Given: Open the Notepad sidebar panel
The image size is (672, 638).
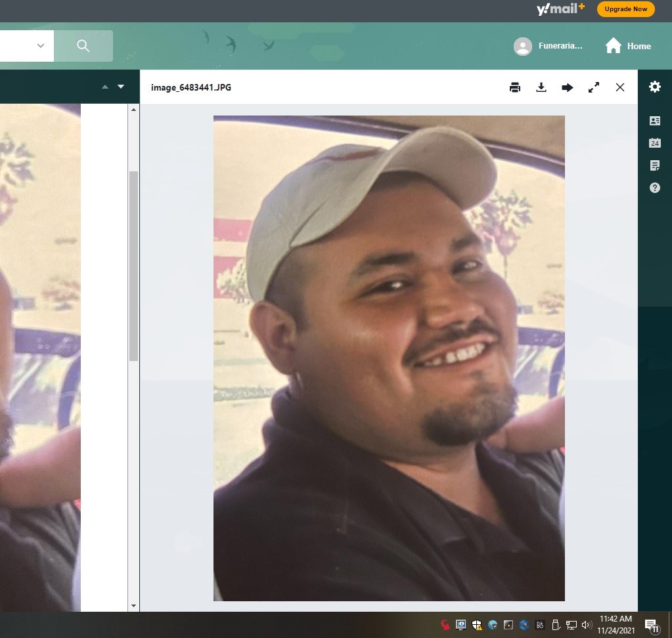Looking at the screenshot, I should coord(654,165).
